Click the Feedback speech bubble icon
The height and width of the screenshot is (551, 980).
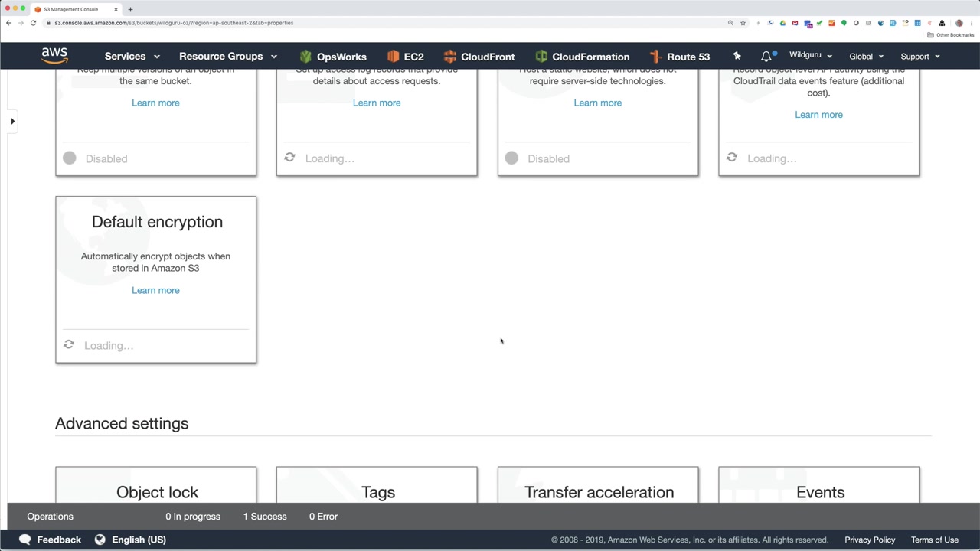pyautogui.click(x=24, y=540)
